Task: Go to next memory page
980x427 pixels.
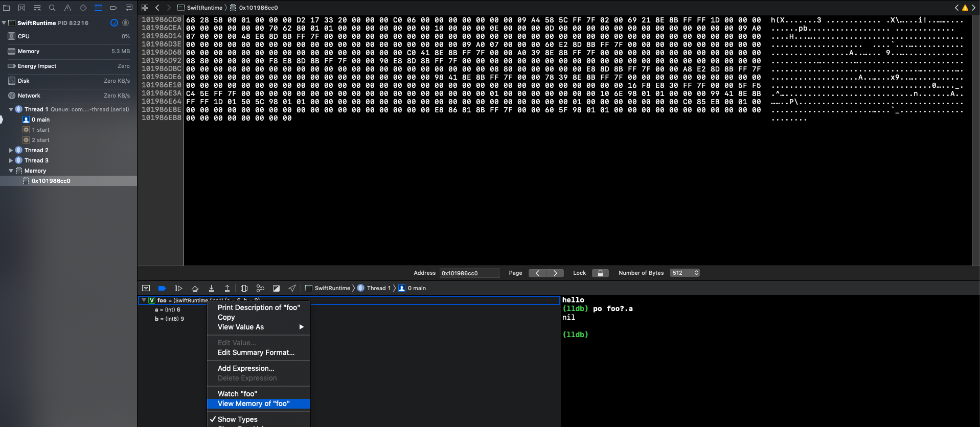Action: pos(555,273)
